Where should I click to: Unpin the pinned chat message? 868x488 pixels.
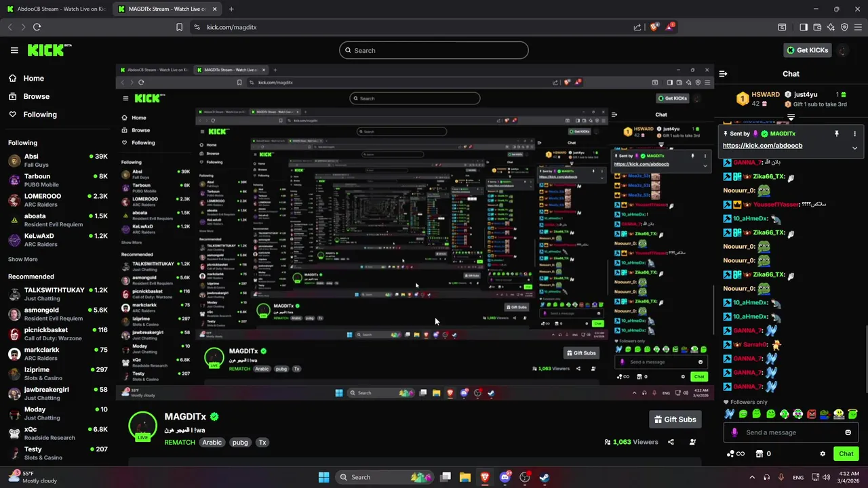[x=837, y=134]
